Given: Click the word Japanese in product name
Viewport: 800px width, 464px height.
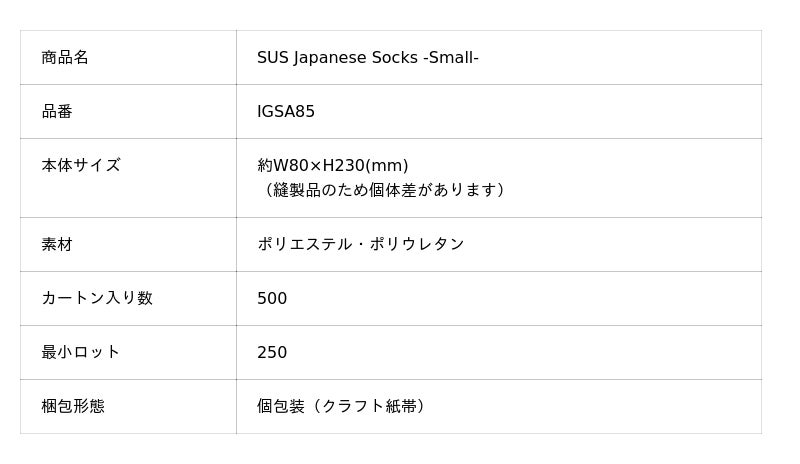Looking at the screenshot, I should (x=330, y=58).
